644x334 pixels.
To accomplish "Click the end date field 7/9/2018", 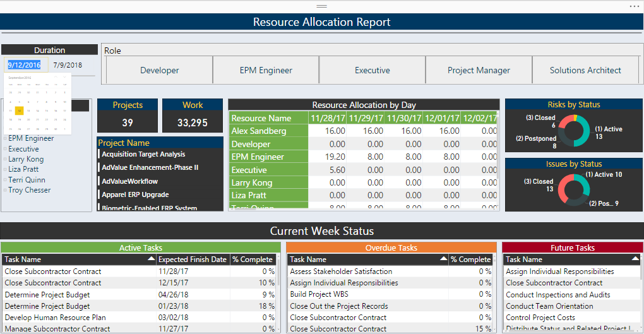I will (x=68, y=65).
